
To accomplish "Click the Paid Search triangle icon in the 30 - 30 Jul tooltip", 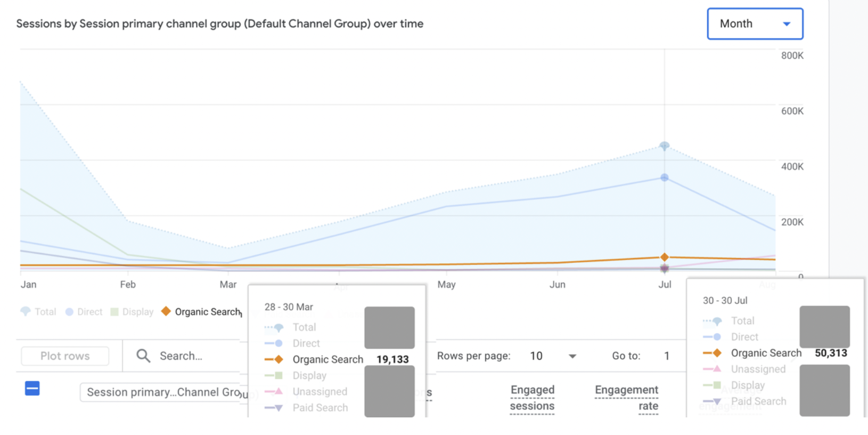I will [x=713, y=401].
